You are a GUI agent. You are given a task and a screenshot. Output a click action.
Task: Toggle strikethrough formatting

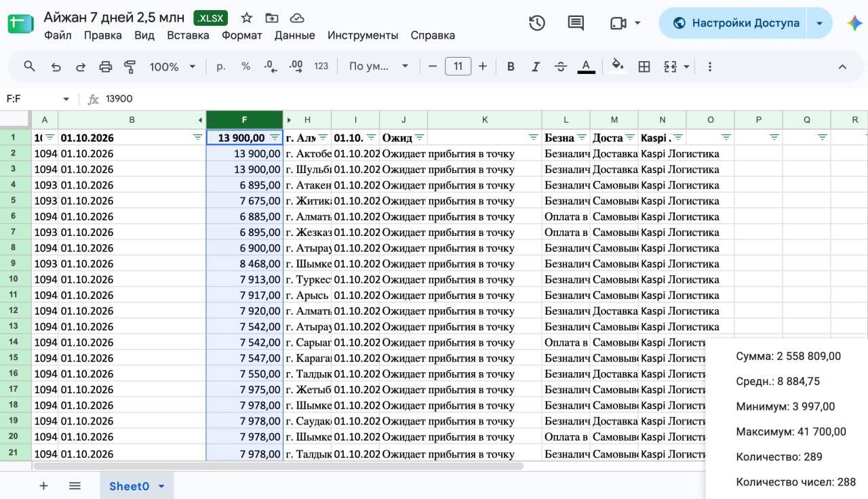[x=561, y=66]
